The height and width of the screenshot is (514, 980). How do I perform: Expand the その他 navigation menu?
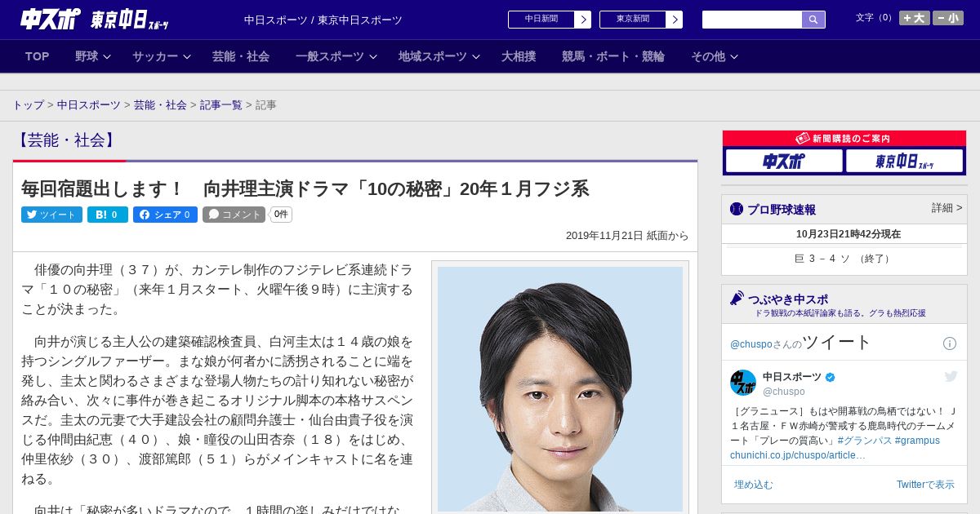(715, 56)
